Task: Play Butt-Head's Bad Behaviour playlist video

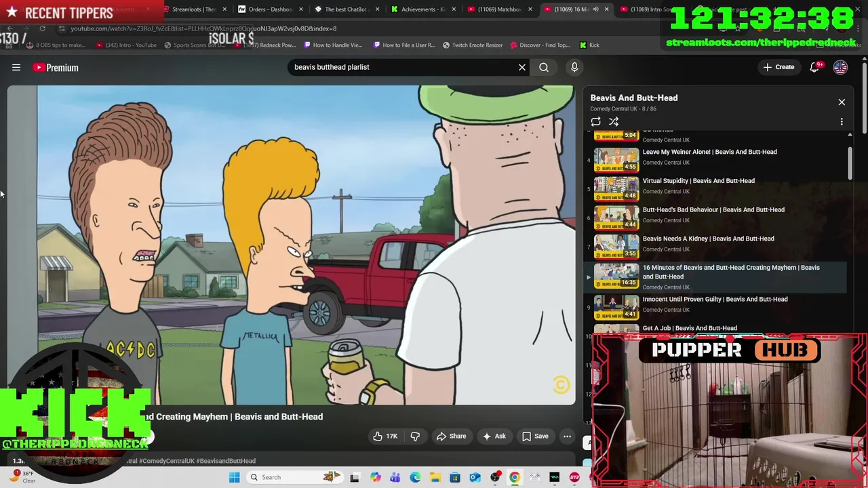Action: pos(715,218)
